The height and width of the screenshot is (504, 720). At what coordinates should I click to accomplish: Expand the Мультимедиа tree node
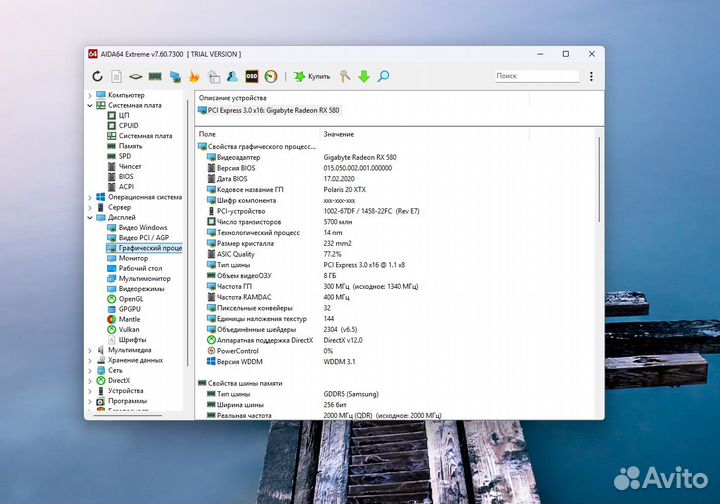[90, 350]
